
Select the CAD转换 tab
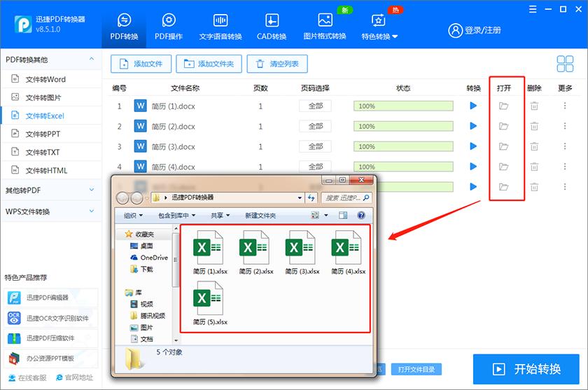272,27
